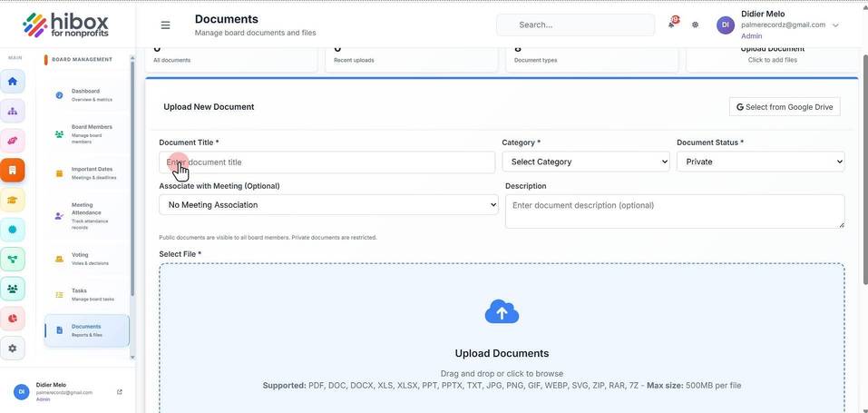868x413 pixels.
Task: Click the Upload Document card
Action: (772, 59)
